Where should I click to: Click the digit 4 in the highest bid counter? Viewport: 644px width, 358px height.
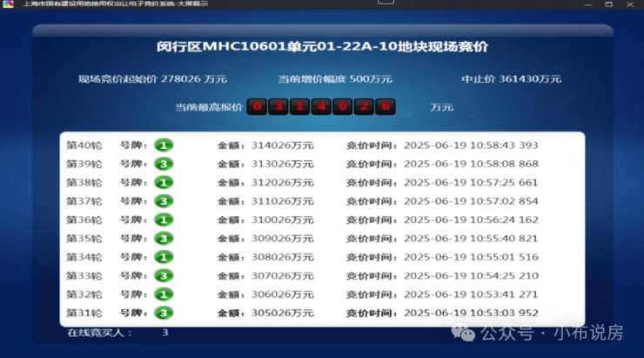(x=321, y=106)
